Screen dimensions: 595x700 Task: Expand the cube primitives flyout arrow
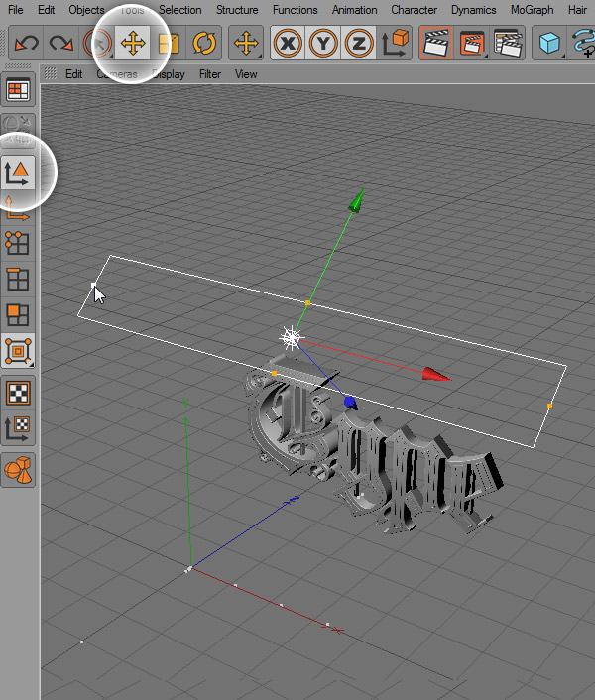563,57
